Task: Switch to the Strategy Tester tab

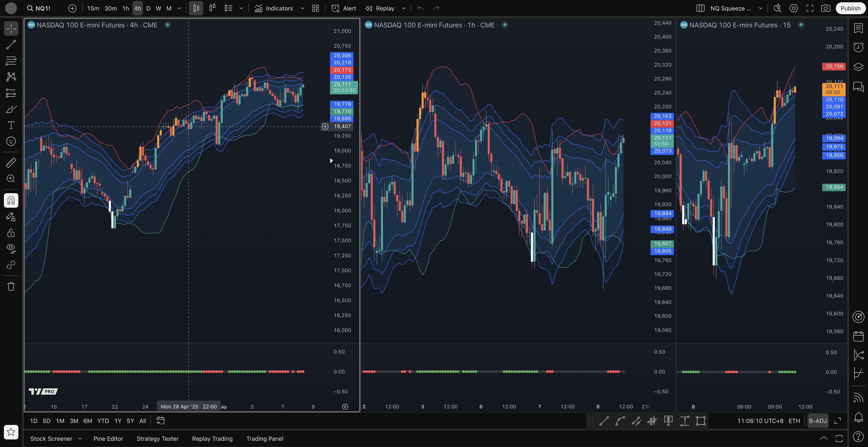Action: [x=157, y=439]
